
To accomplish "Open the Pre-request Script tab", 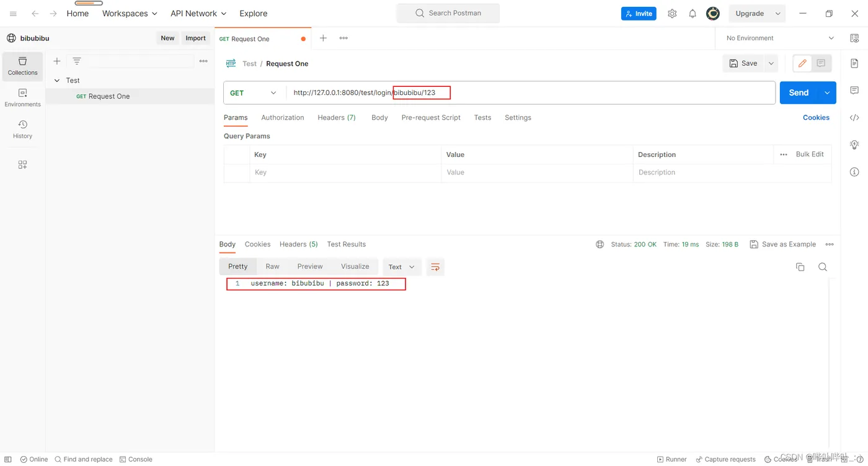I will pos(431,118).
